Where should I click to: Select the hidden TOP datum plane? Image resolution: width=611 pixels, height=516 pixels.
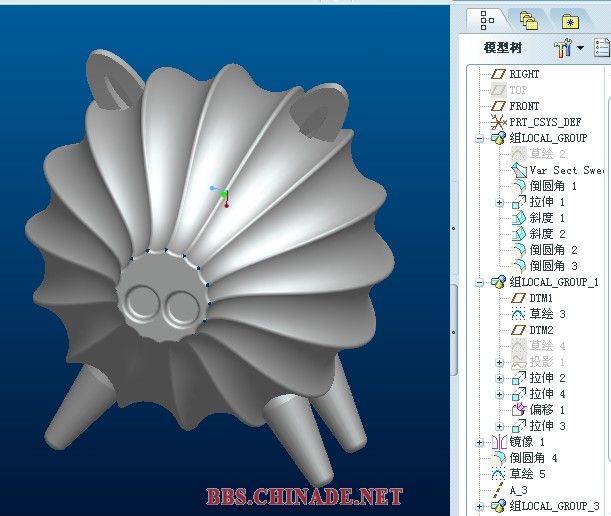click(509, 90)
